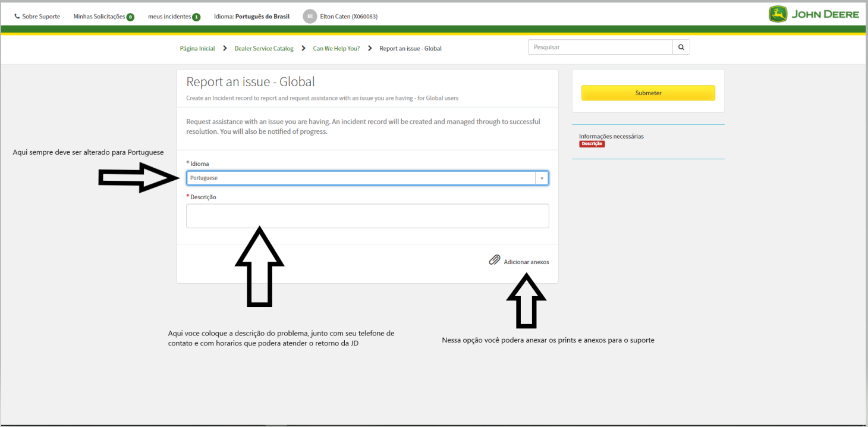The height and width of the screenshot is (427, 868).
Task: Open the Can We Help You? breadcrumb link
Action: (x=336, y=48)
